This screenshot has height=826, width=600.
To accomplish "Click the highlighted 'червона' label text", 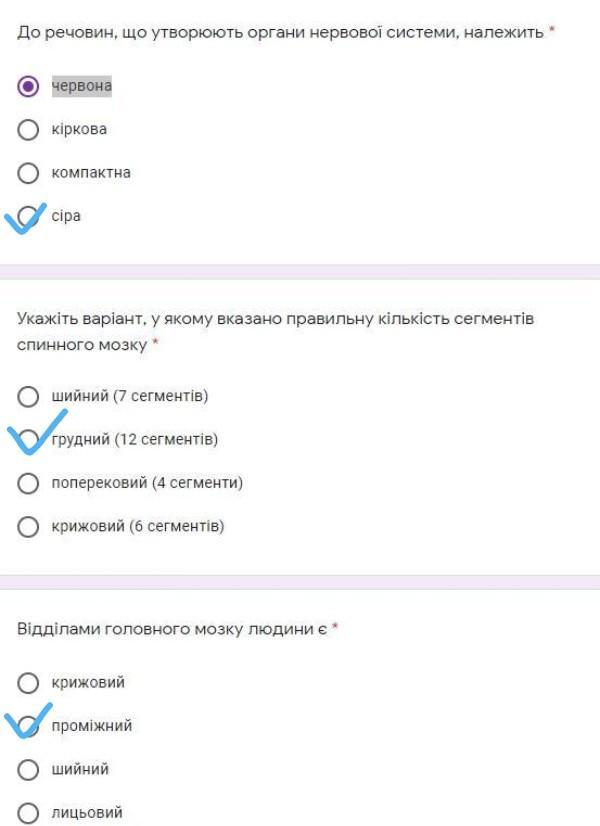I will point(82,86).
